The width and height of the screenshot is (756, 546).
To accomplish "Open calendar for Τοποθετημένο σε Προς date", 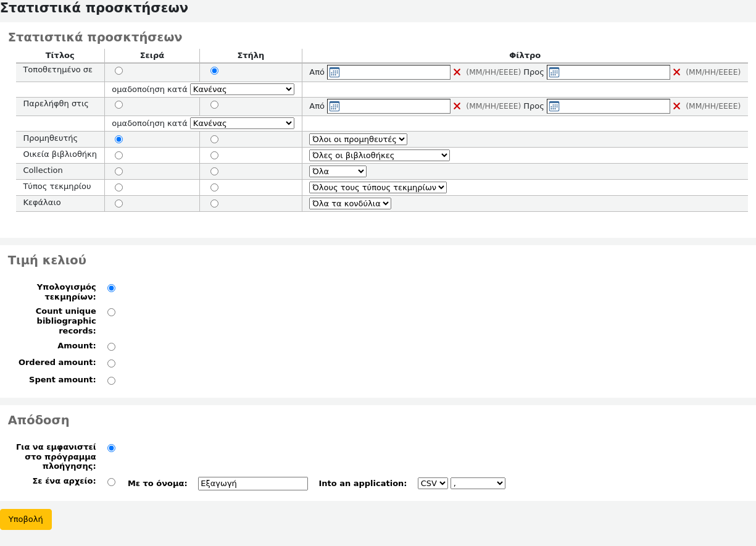I will [554, 72].
